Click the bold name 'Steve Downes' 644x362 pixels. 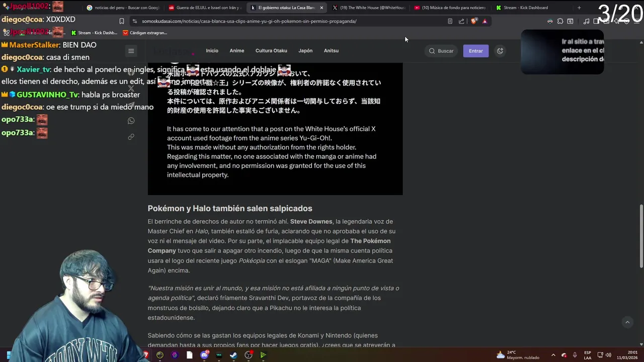click(x=311, y=221)
